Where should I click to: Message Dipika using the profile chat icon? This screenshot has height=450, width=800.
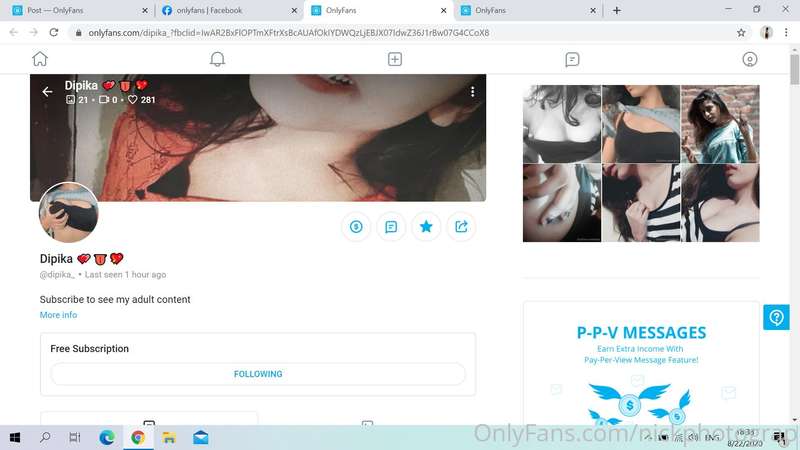pos(391,227)
